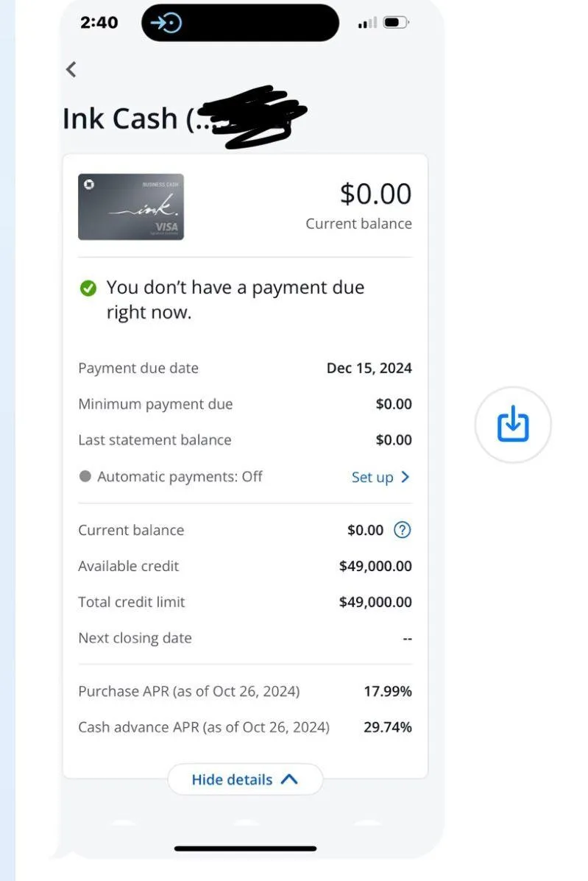Select the Payment due date row

pyautogui.click(x=244, y=368)
